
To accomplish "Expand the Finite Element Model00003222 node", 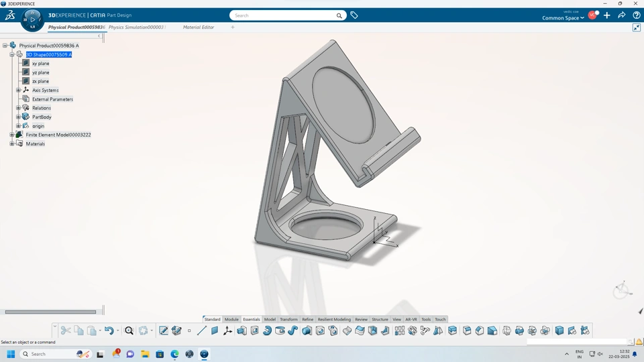I will [x=12, y=135].
